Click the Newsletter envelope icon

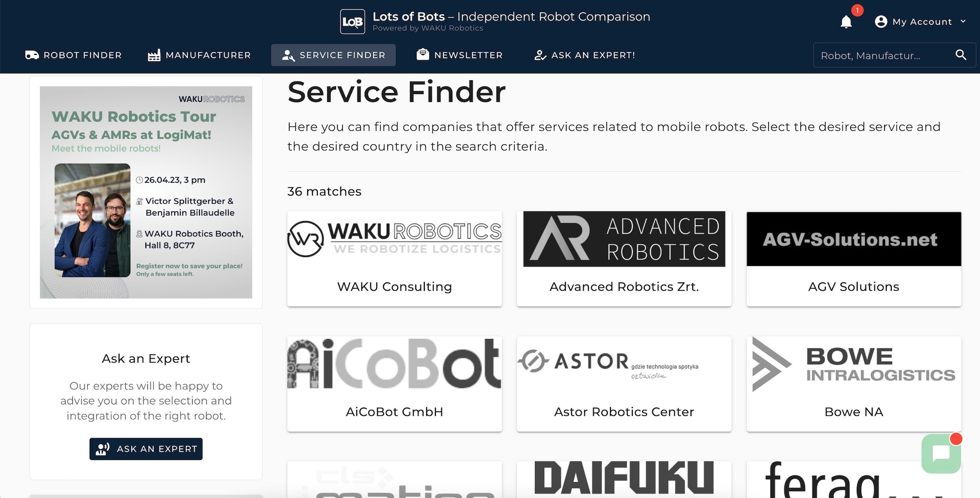pos(423,55)
